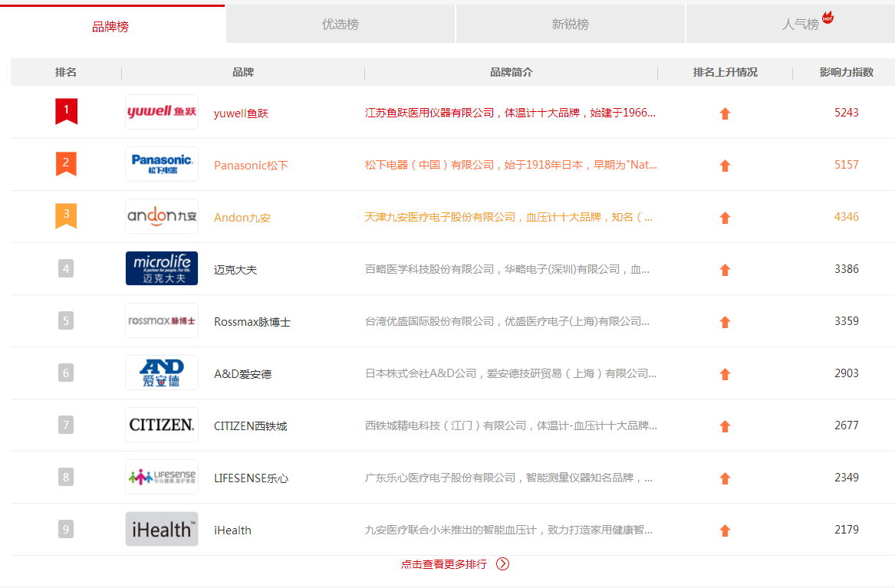Click the gray rank 4 badge
Viewport: 895px width, 588px height.
pos(66,268)
